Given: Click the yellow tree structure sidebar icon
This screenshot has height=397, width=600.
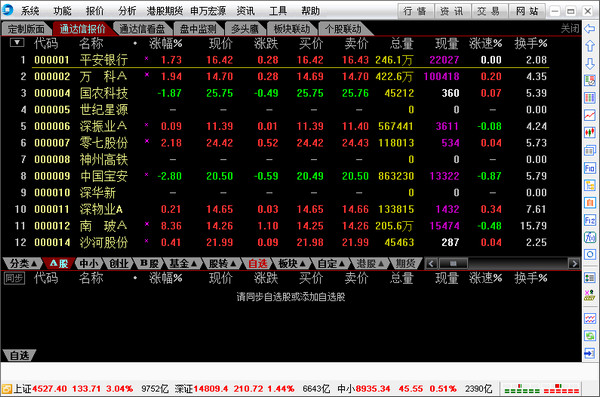Looking at the screenshot, I should 590,185.
